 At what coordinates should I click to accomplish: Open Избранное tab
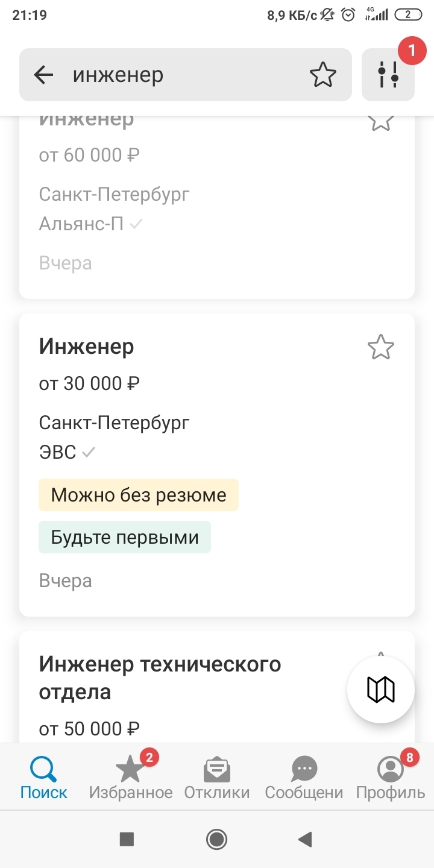(x=130, y=777)
